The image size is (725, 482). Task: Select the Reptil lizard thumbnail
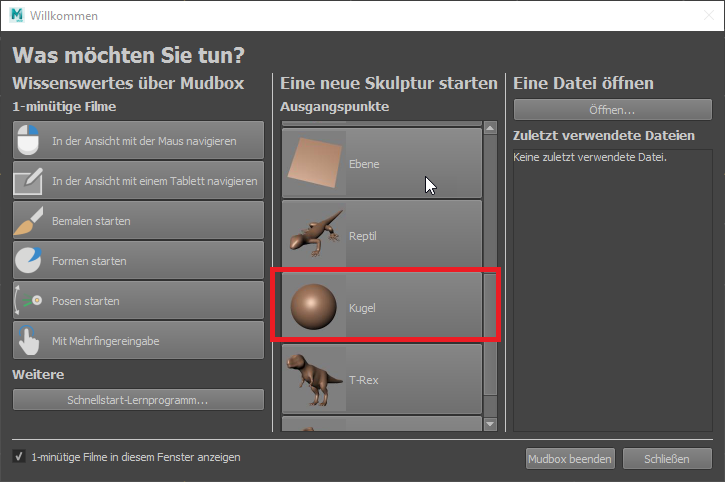(x=314, y=235)
